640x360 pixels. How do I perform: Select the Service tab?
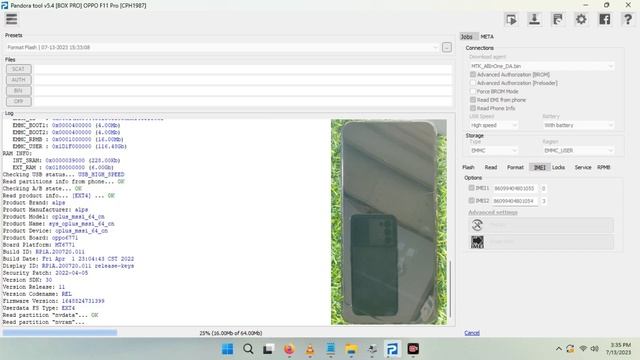(x=583, y=167)
